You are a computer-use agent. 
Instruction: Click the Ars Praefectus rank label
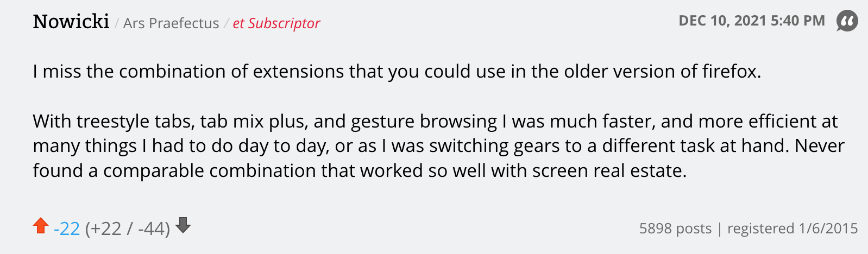point(171,23)
